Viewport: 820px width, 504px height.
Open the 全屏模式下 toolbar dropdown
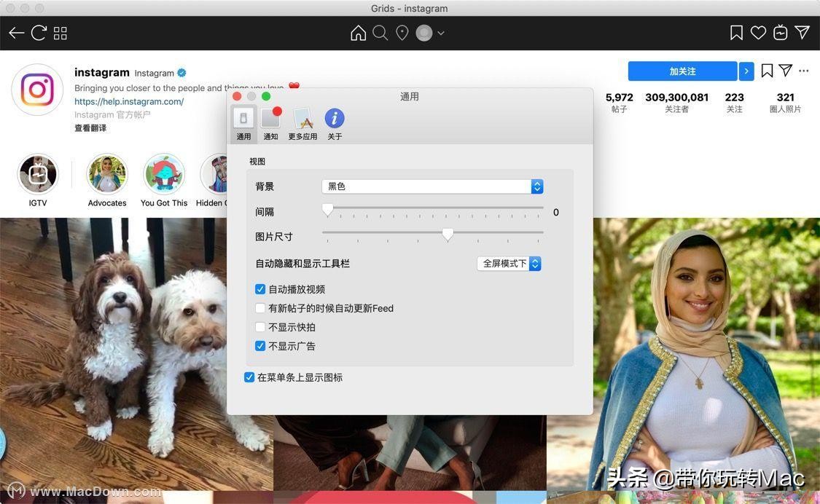click(x=509, y=263)
